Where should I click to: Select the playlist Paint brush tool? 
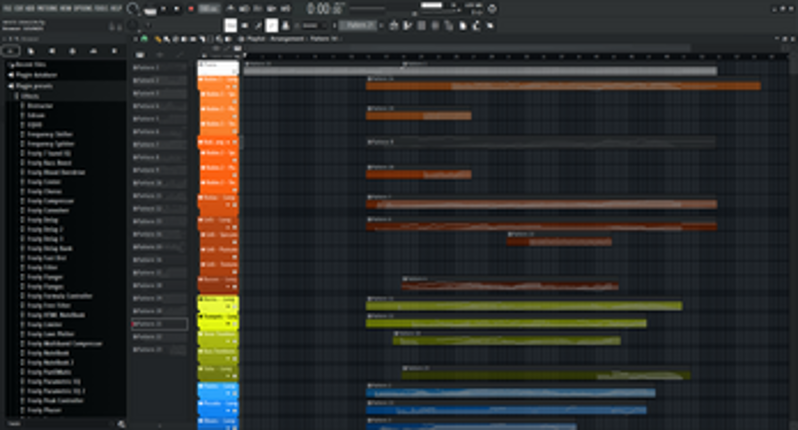pos(166,39)
